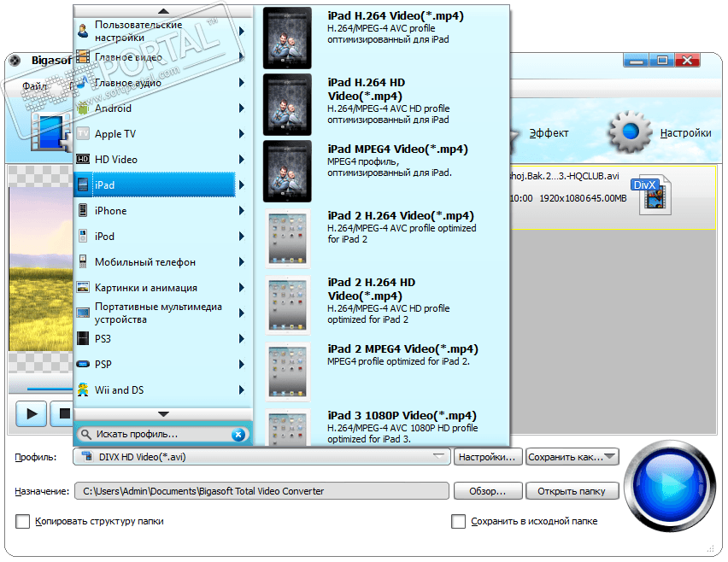Screen dimensions: 728x562
Task: Clear the profile search with the X button
Action: pyautogui.click(x=238, y=435)
